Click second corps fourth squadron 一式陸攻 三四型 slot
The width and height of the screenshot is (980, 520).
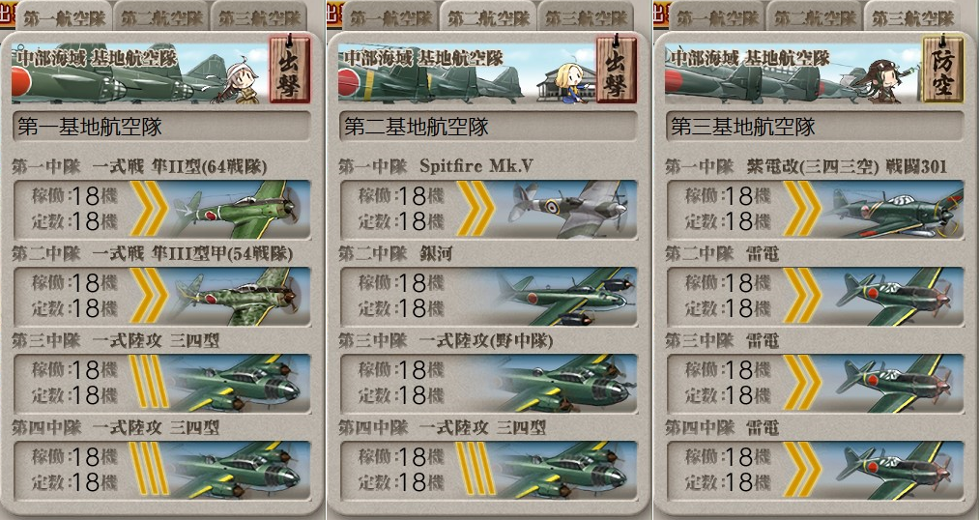tap(489, 470)
